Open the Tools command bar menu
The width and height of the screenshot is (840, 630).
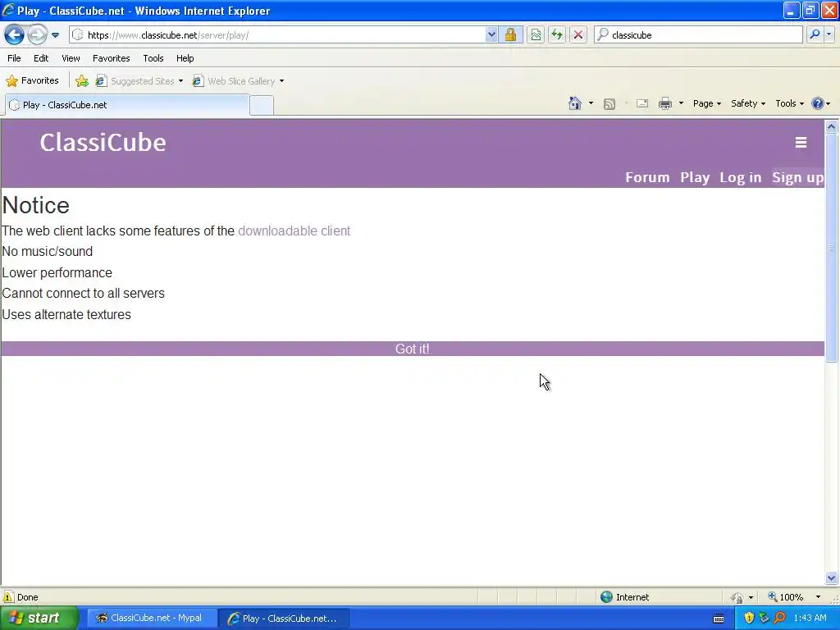click(789, 103)
